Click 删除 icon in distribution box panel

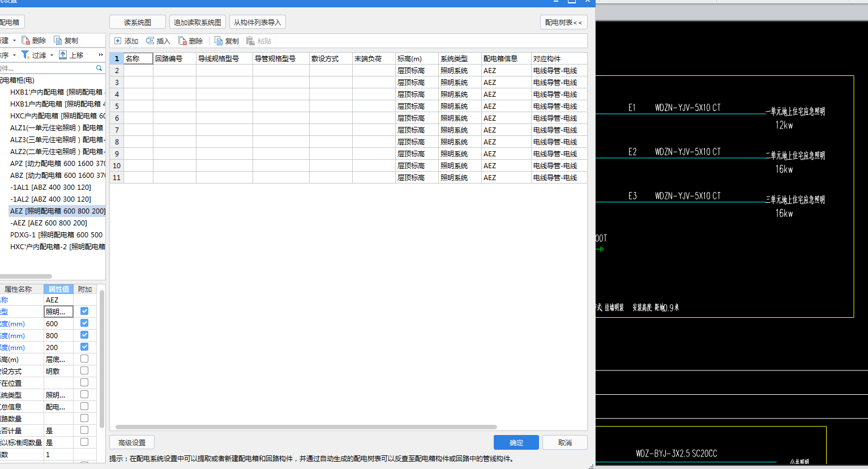click(x=25, y=40)
